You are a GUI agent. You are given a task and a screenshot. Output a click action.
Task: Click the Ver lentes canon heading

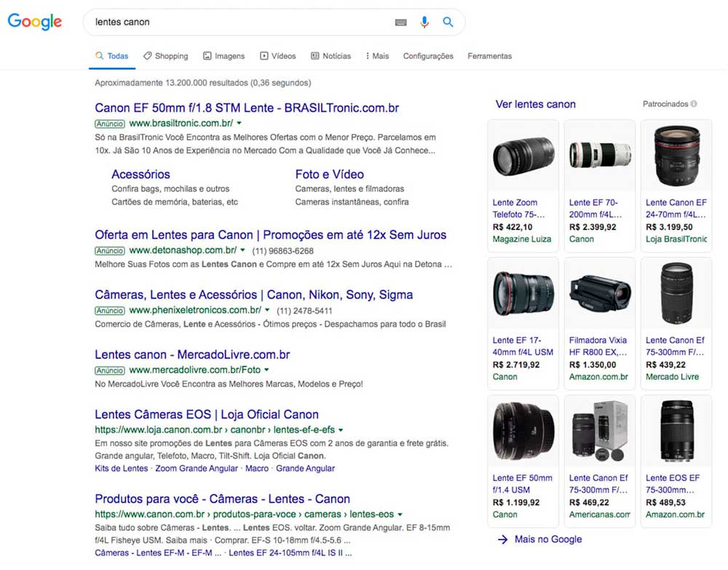pos(536,104)
